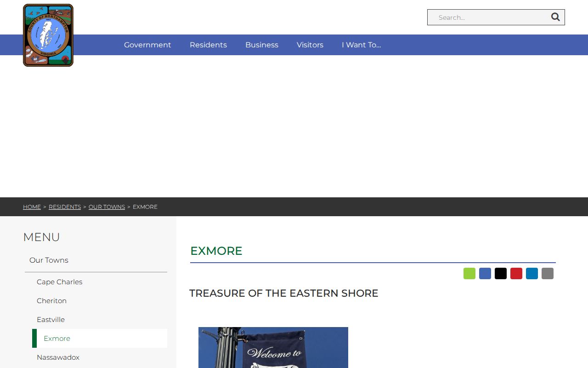
Task: Click the black share square
Action: [x=501, y=273]
